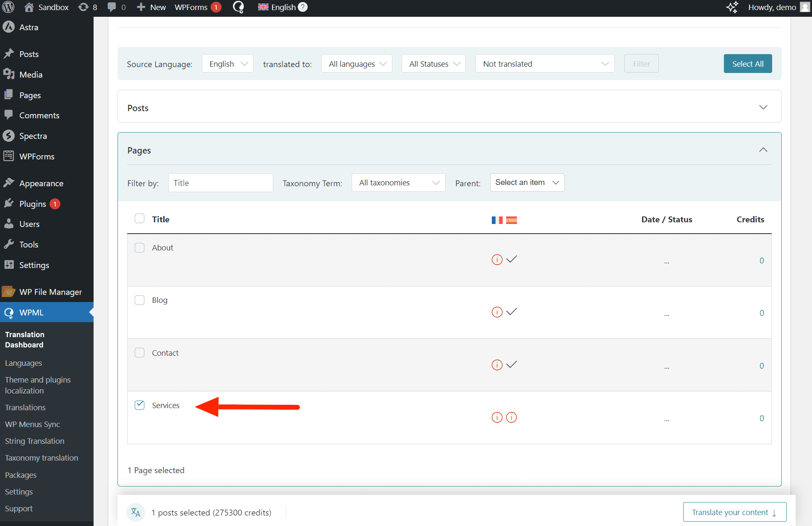Click French status icon for Blog
Image resolution: width=812 pixels, height=526 pixels.
coord(497,312)
